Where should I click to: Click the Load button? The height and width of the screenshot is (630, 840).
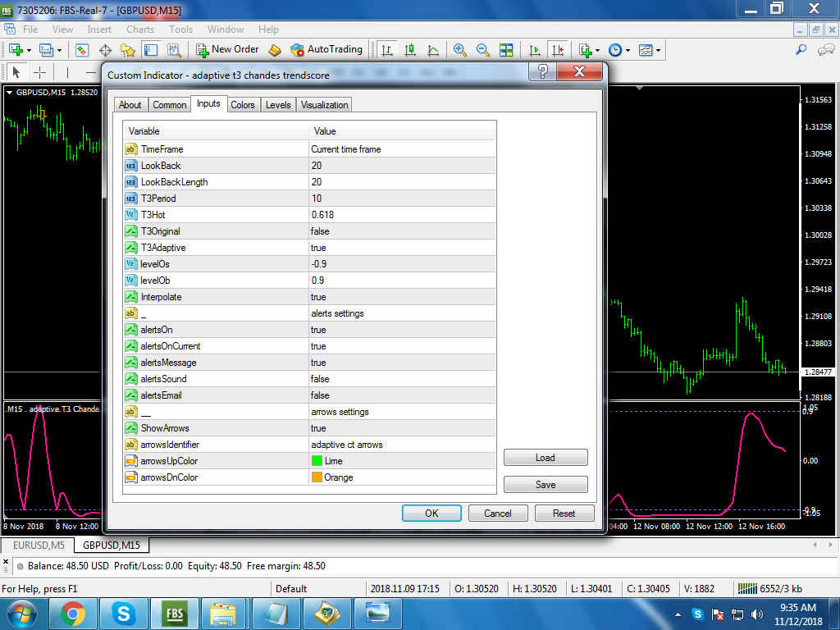coord(546,458)
